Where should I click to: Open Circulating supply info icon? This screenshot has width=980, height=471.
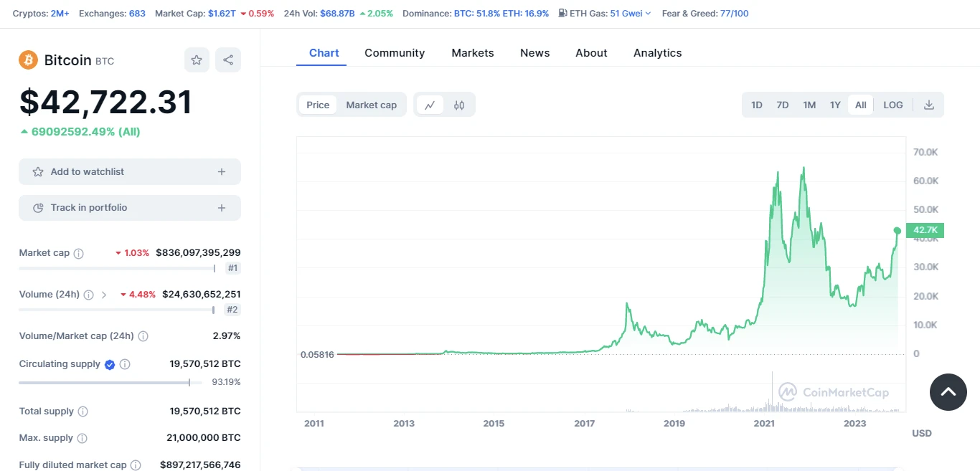click(125, 364)
